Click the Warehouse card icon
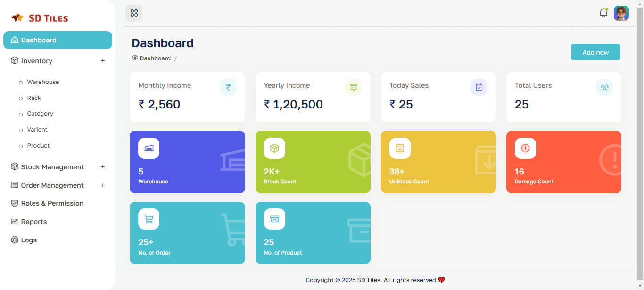Viewport: 644px width, 290px height. [x=149, y=148]
